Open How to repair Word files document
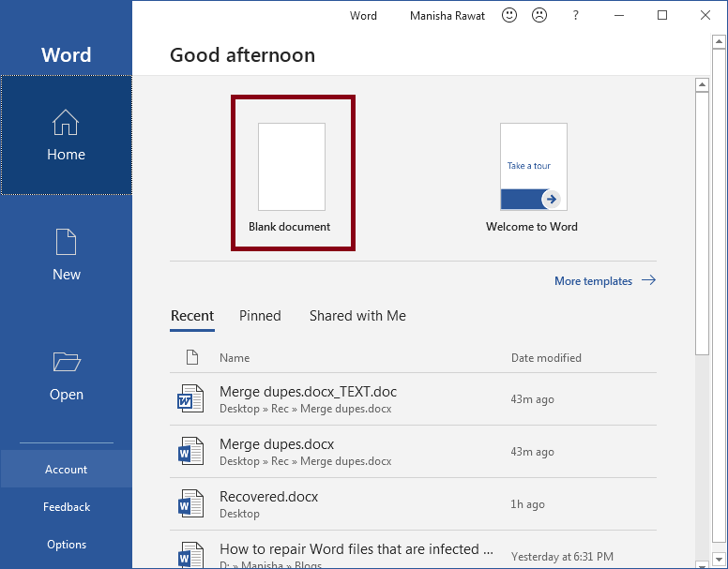Screen dimensions: 728x569 (x=413, y=550)
